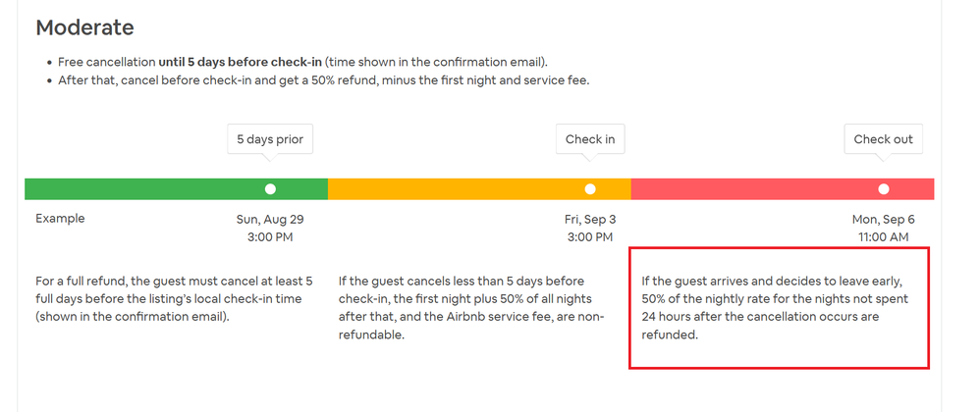
Task: Select the "Check out" label bubble
Action: point(883,139)
